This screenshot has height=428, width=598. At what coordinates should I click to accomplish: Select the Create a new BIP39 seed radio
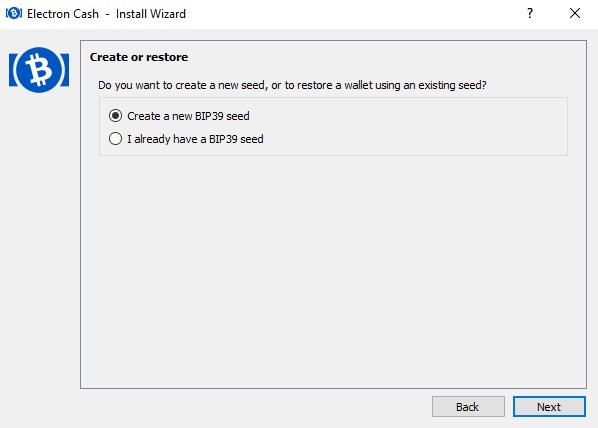pos(115,116)
